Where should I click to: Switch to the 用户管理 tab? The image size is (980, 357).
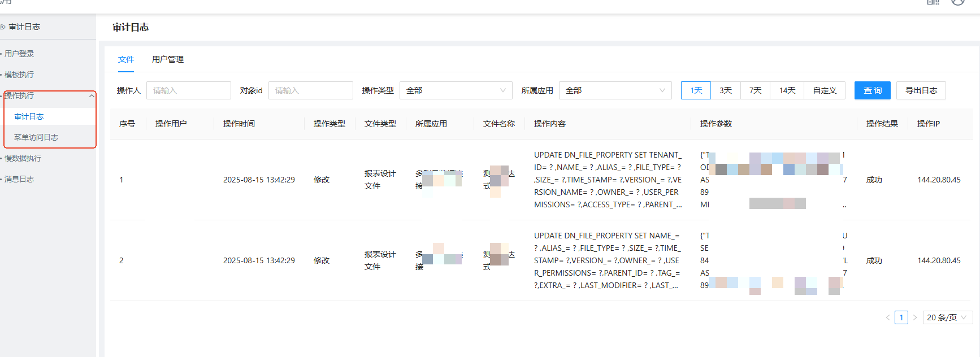pos(168,59)
